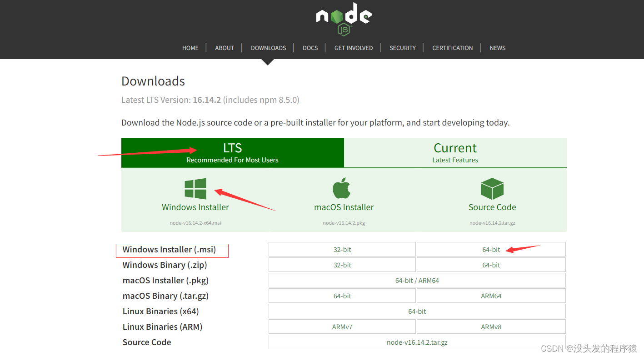Image resolution: width=644 pixels, height=357 pixels.
Task: Open the SECURITY menu item
Action: (403, 48)
